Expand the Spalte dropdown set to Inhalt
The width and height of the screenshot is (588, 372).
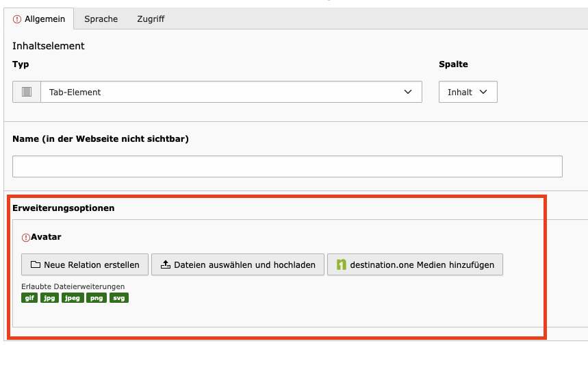468,92
